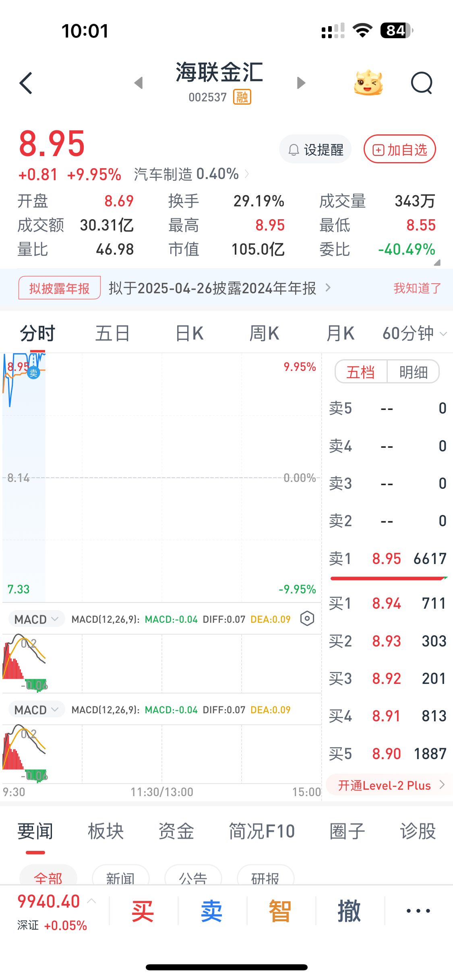
Task: Switch to 板块 tab
Action: click(x=105, y=831)
